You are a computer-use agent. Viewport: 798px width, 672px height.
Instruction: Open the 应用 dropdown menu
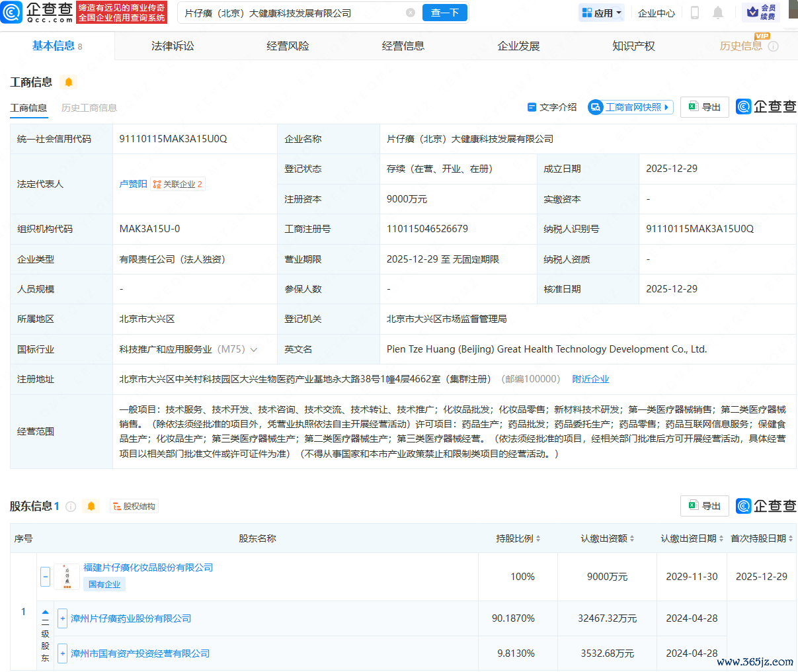(601, 13)
